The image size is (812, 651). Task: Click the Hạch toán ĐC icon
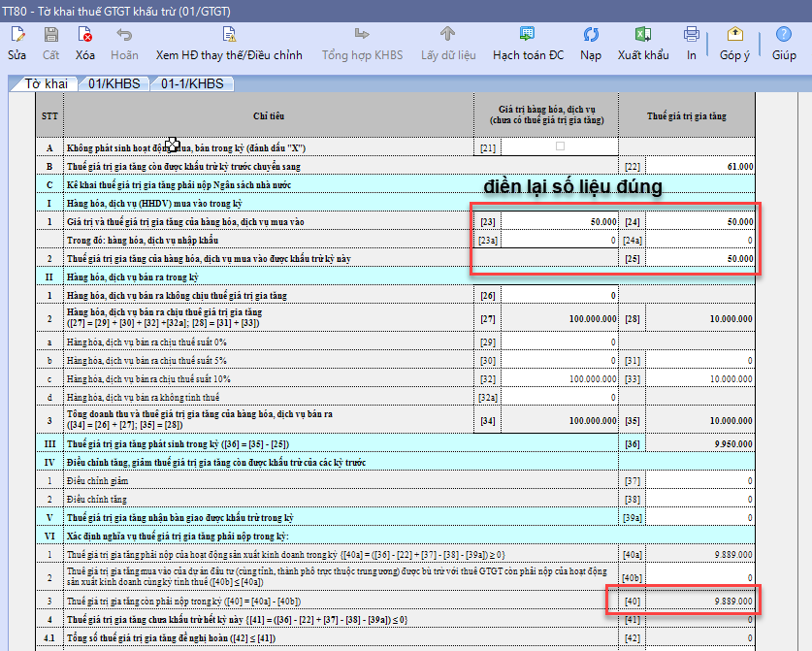coord(527,34)
